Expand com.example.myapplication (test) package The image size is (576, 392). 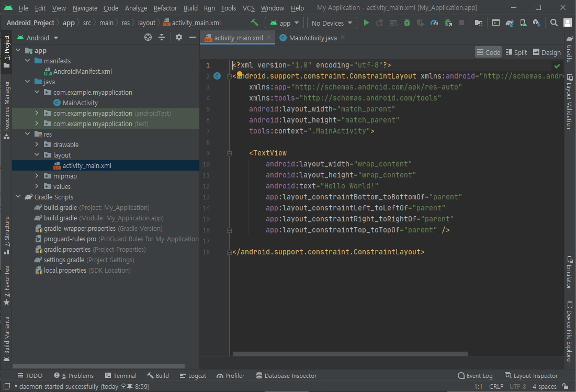[37, 124]
